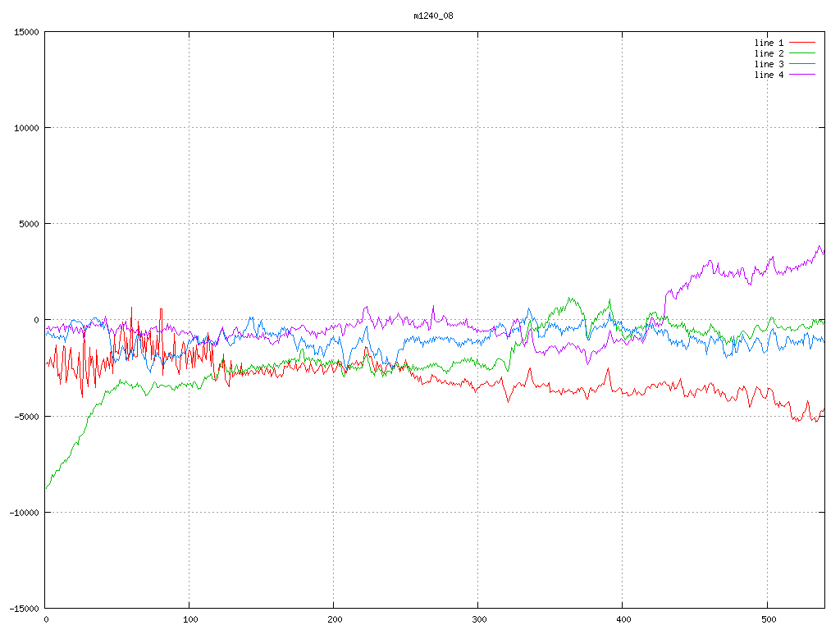Click the blue line sample in legend
The height and width of the screenshot is (630, 840).
tap(802, 64)
